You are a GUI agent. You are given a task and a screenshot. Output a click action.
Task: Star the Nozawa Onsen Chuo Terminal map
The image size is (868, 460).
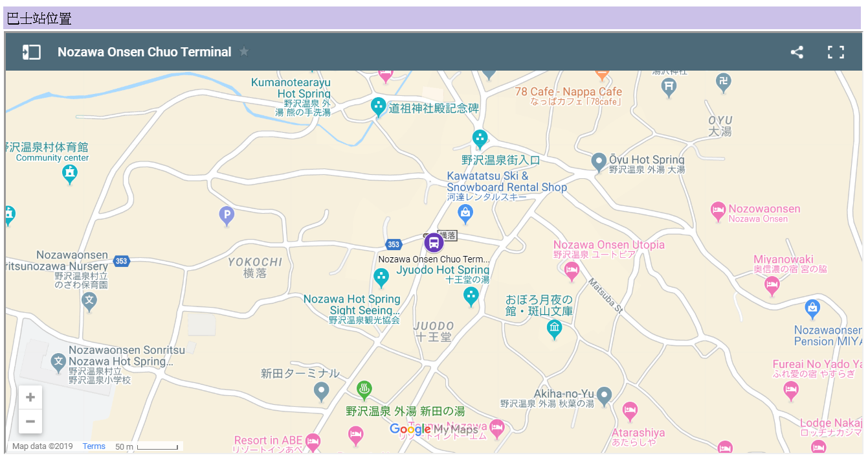[244, 52]
